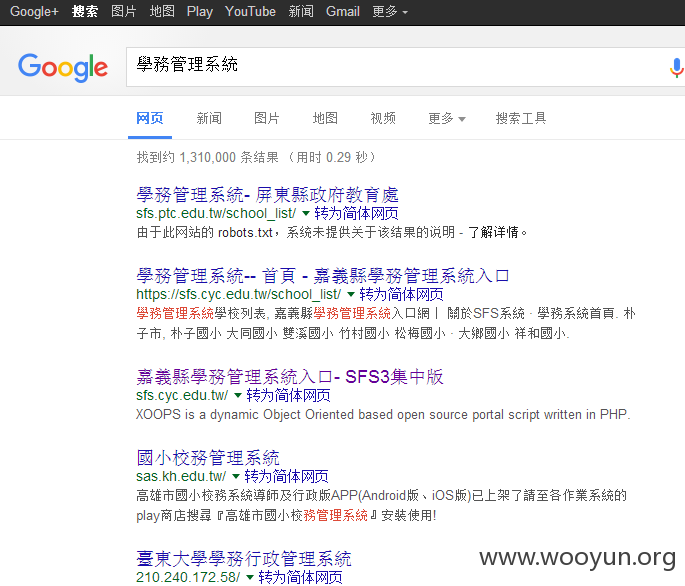Click the Google logo

point(63,67)
